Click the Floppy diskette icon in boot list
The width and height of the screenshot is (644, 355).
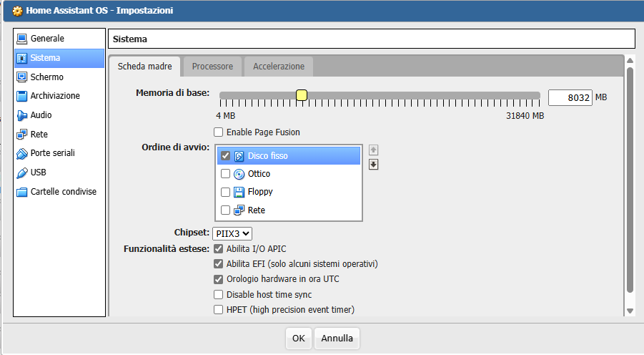(239, 192)
